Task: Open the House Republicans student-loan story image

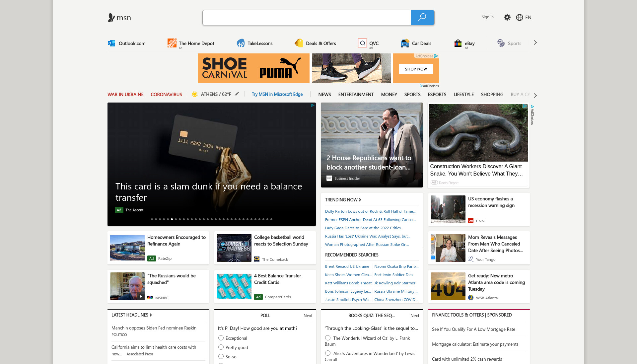Action: [372, 145]
